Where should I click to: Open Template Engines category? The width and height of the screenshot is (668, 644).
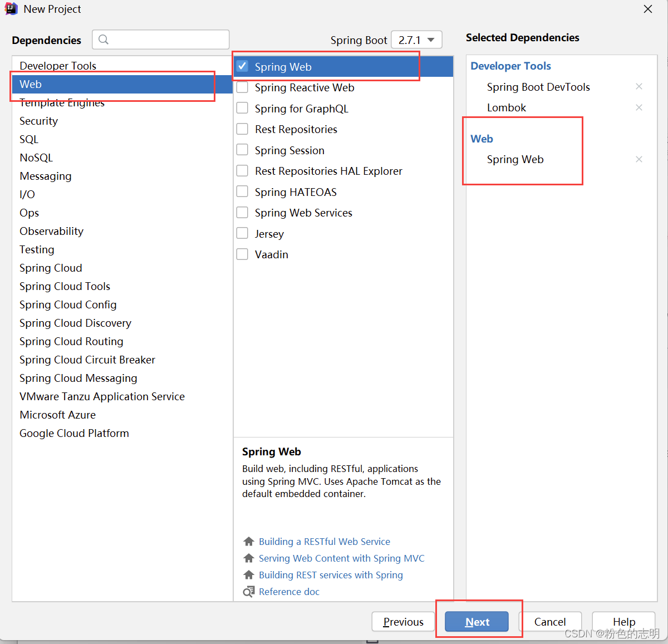click(122, 102)
